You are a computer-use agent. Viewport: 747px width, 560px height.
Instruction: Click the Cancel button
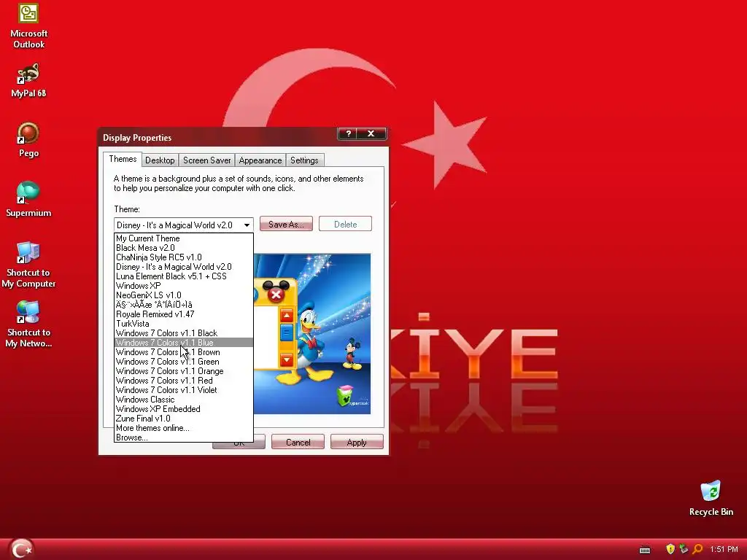tap(298, 443)
